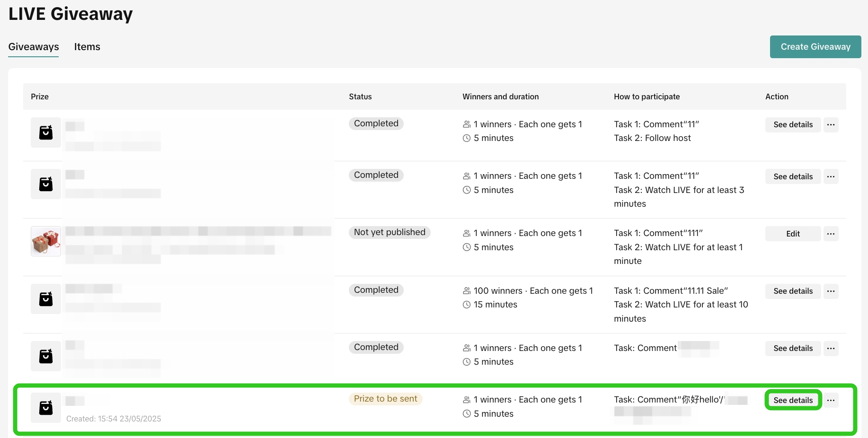Image resolution: width=868 pixels, height=438 pixels.
Task: See details for the 3-minute watch giveaway
Action: 793,177
